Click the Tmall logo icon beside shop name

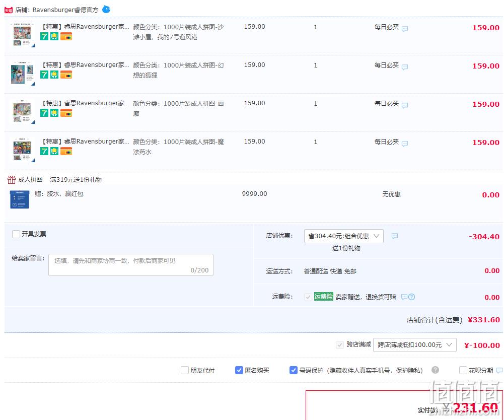[9, 10]
